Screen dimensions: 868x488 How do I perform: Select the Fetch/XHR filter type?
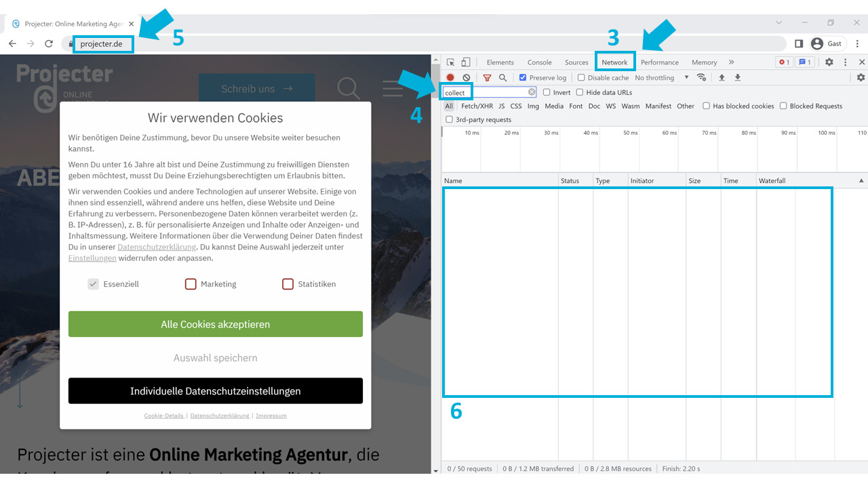[477, 106]
